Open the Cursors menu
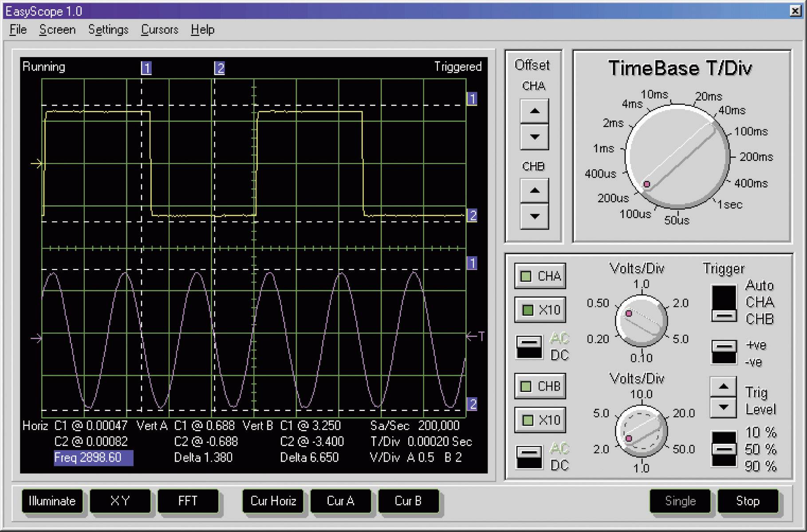 point(159,30)
